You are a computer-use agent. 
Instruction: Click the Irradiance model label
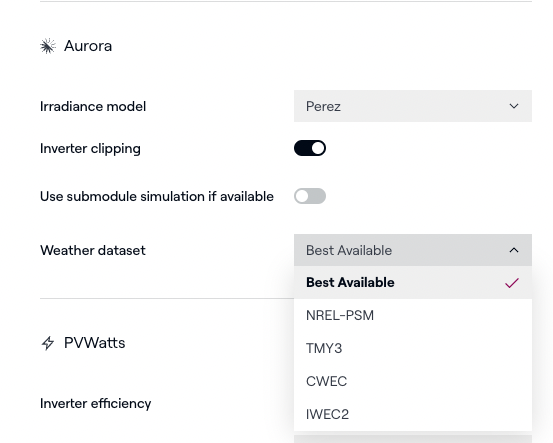point(93,107)
